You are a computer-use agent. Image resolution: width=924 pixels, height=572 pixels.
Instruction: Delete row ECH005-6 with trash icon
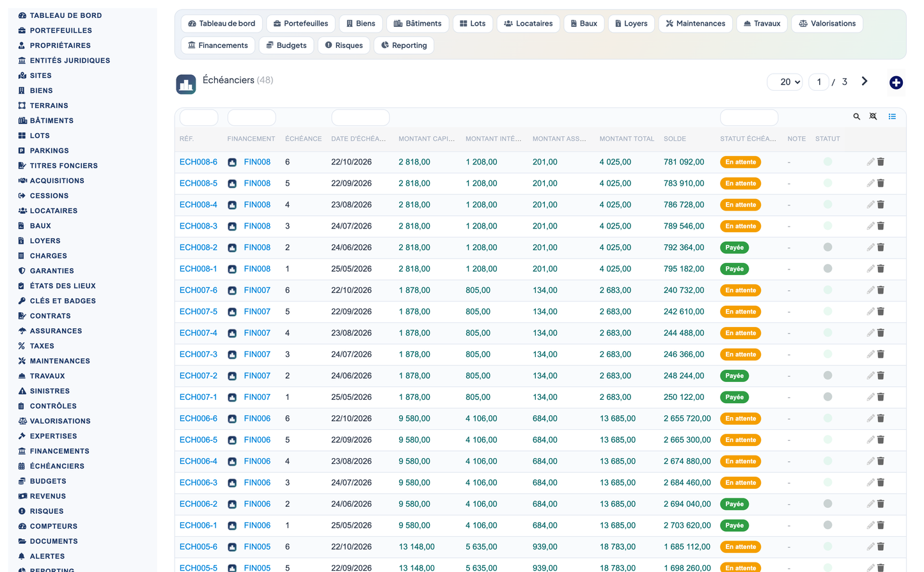[881, 547]
